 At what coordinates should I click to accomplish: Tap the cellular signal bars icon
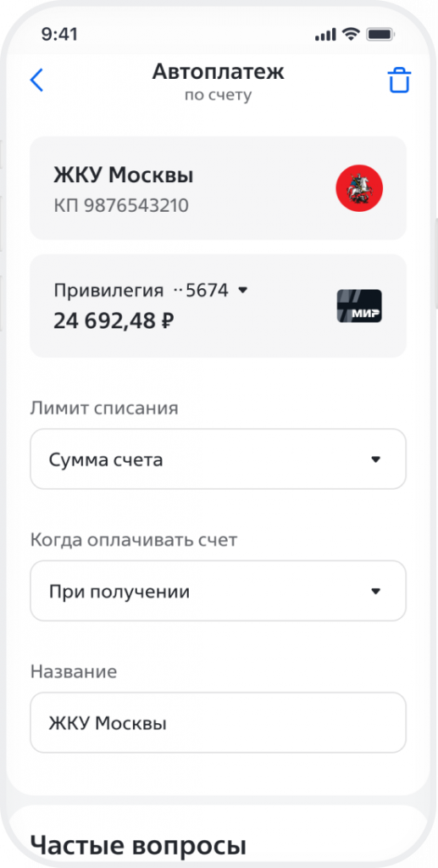pos(325,34)
